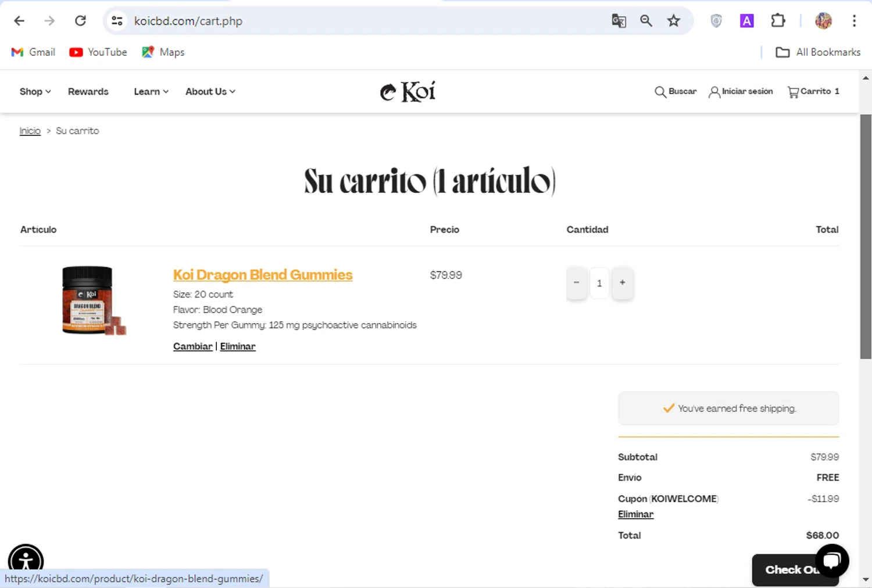Open the Carrito cart link
872x588 pixels.
point(813,92)
